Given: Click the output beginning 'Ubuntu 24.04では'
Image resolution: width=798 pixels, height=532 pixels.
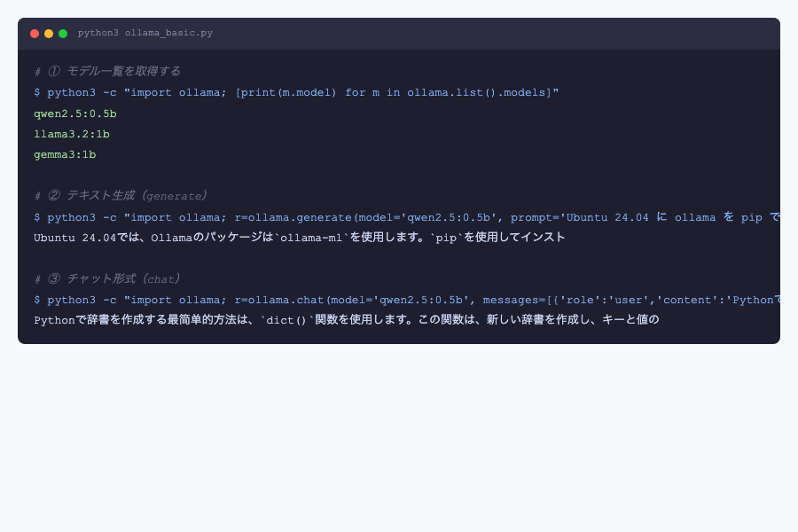Looking at the screenshot, I should click(300, 238).
